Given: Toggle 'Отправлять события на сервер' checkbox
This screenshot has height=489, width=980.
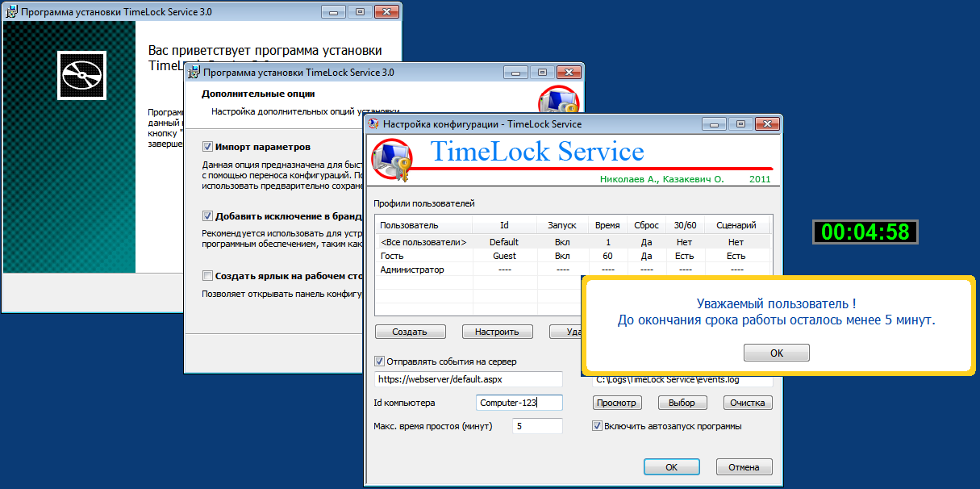Looking at the screenshot, I should 380,362.
